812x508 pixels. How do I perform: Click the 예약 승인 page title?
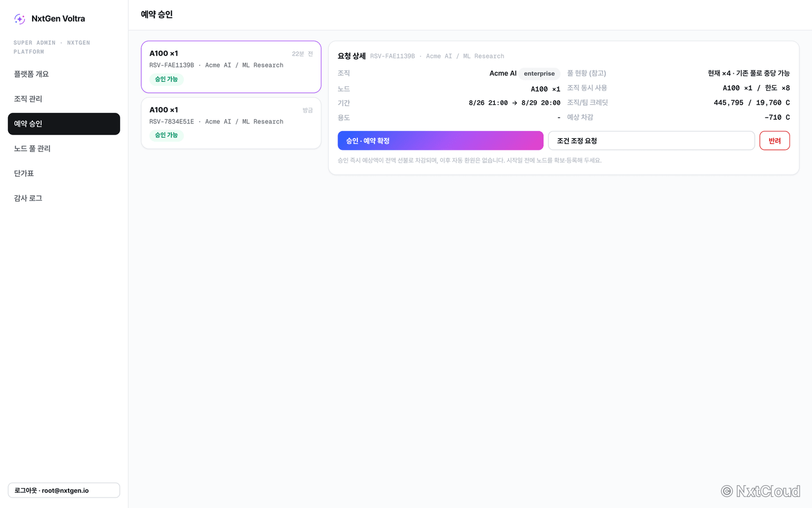click(x=157, y=15)
